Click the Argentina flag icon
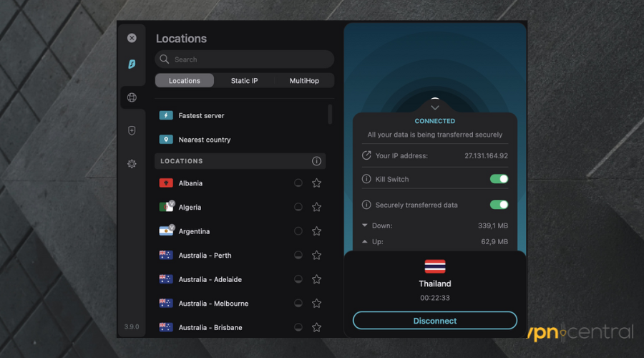The width and height of the screenshot is (644, 358). click(x=166, y=231)
